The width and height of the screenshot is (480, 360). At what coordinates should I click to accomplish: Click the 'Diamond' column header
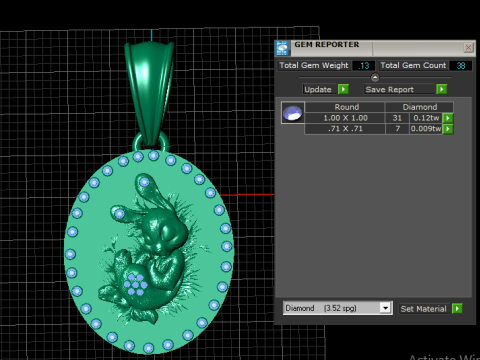tap(419, 107)
